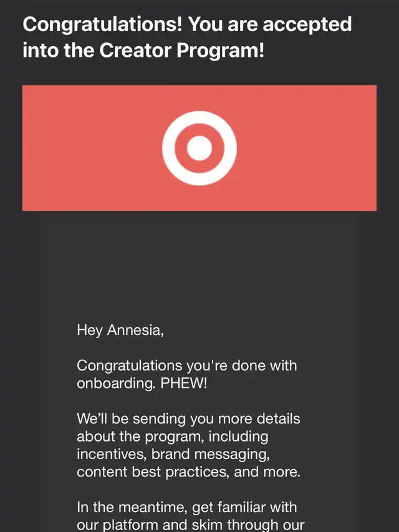The image size is (399, 532).
Task: Click the word "PHEW!" in the message
Action: tap(184, 383)
